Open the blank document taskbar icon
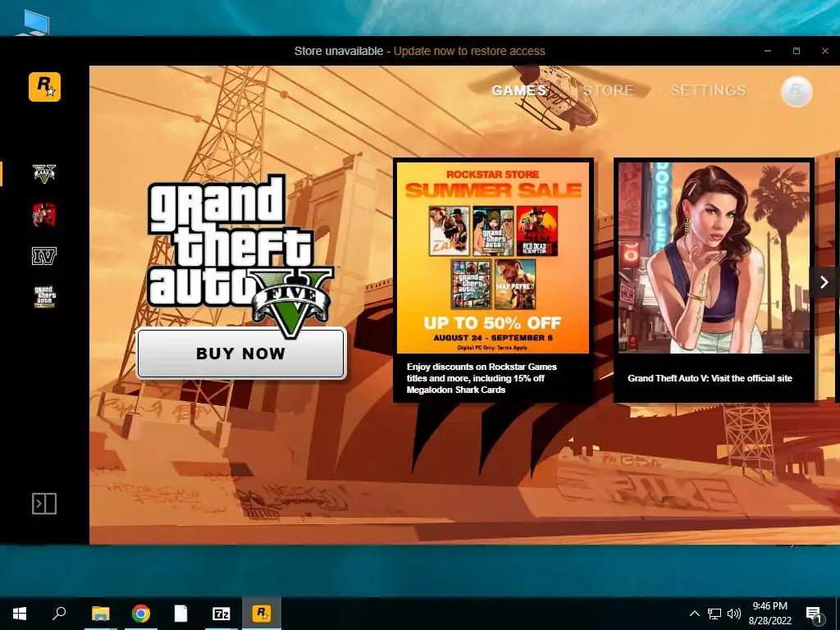 (180, 614)
